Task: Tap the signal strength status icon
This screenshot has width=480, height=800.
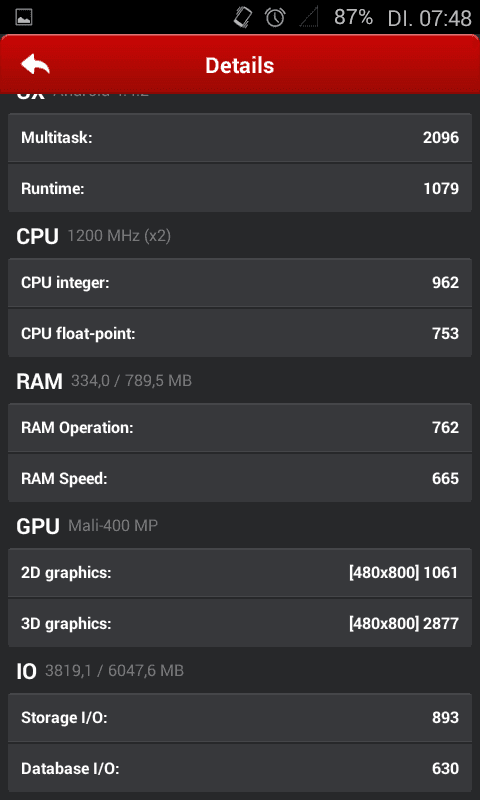Action: [309, 18]
